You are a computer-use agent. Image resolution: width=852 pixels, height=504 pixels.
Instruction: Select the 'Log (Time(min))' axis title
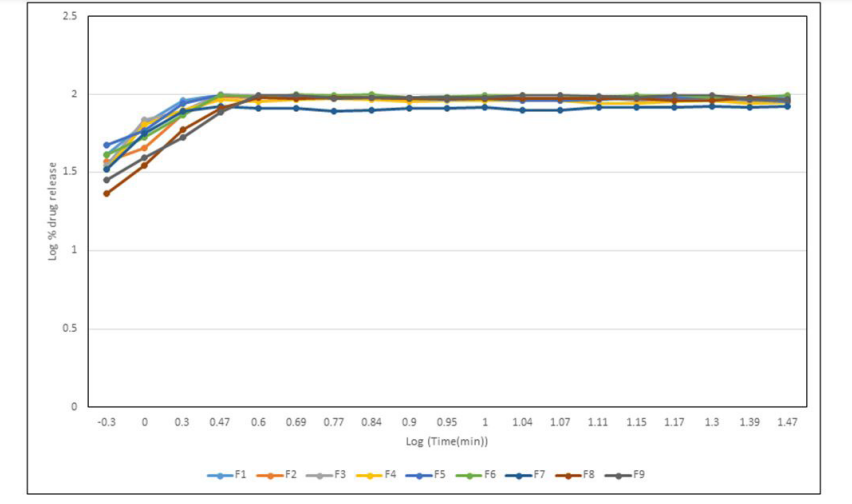coord(447,442)
